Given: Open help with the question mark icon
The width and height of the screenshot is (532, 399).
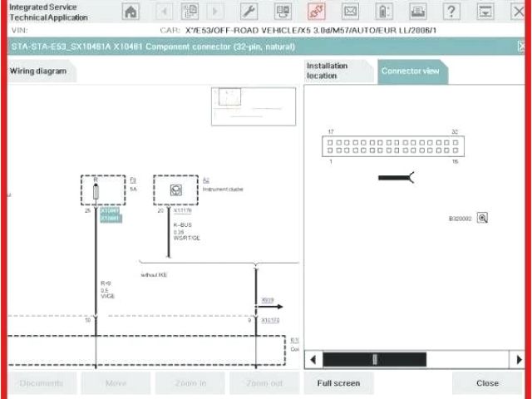Looking at the screenshot, I should pos(451,12).
